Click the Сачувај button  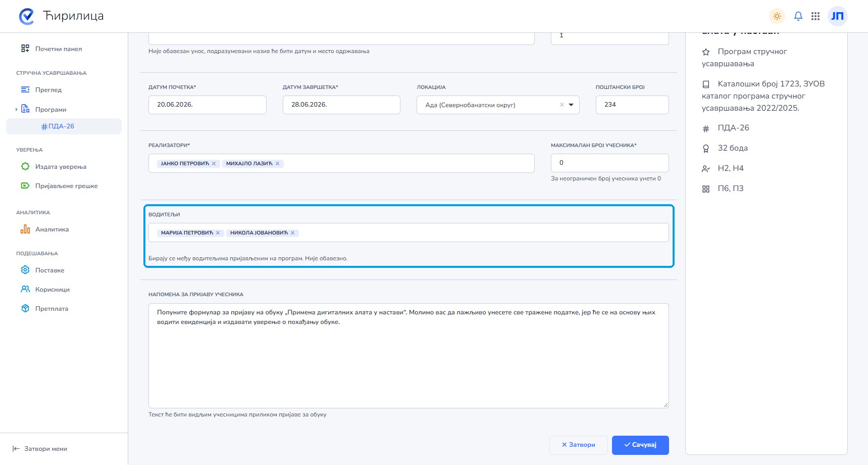coord(640,445)
